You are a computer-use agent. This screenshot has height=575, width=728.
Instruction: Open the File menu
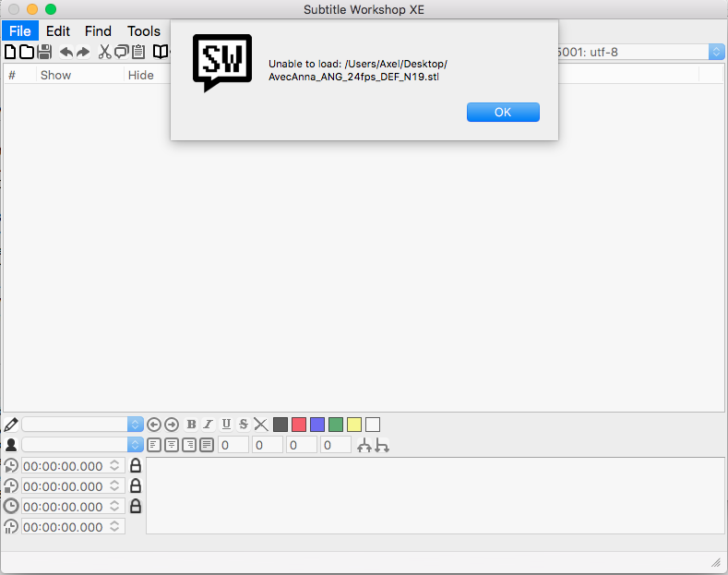point(20,31)
